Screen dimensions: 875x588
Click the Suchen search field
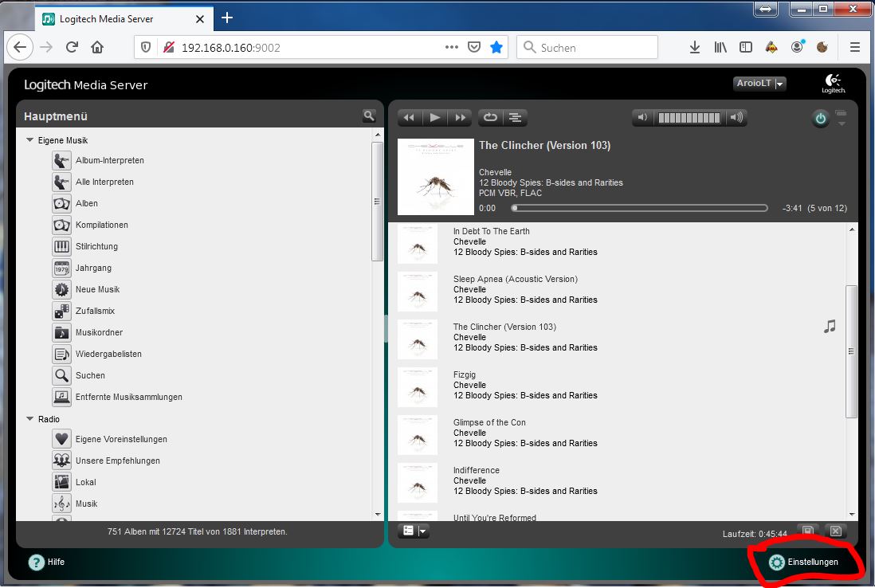click(x=587, y=48)
